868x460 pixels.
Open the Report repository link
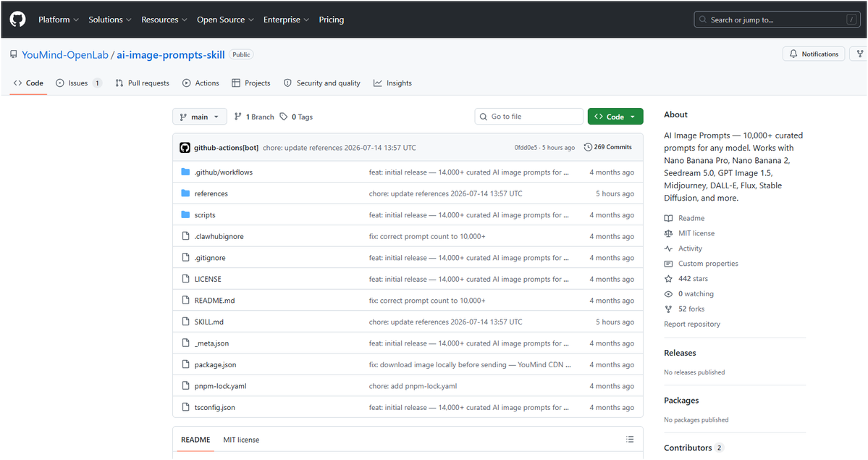[x=692, y=325]
